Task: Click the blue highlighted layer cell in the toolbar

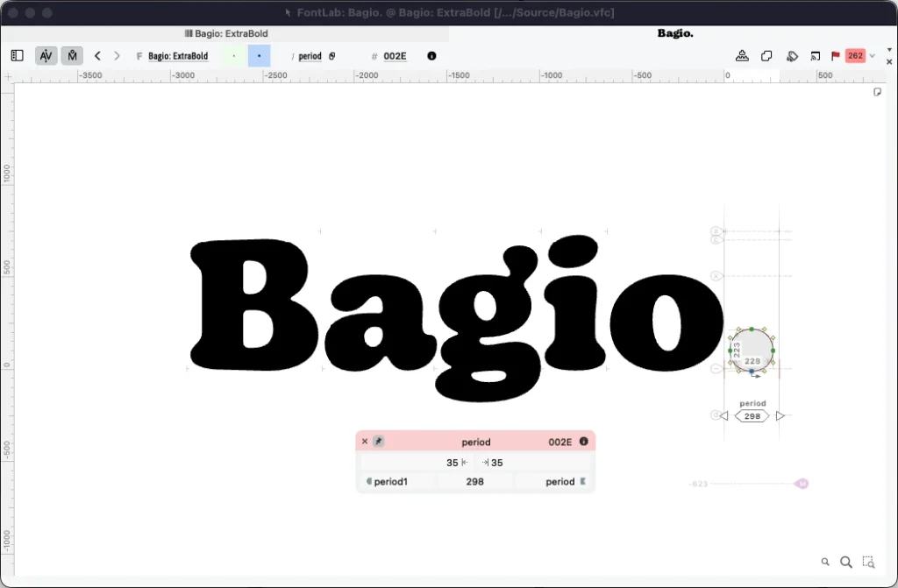Action: click(258, 55)
